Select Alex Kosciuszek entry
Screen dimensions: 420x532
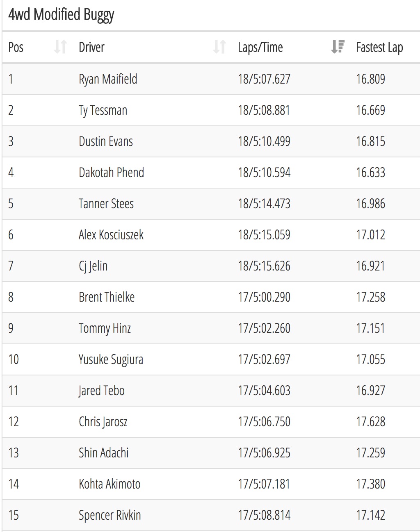tap(111, 235)
